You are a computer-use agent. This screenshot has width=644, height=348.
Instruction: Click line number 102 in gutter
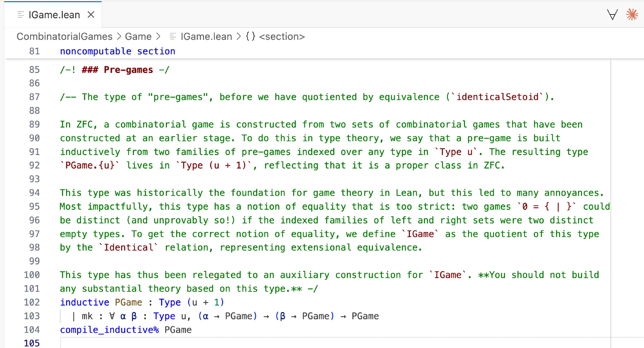click(x=32, y=302)
